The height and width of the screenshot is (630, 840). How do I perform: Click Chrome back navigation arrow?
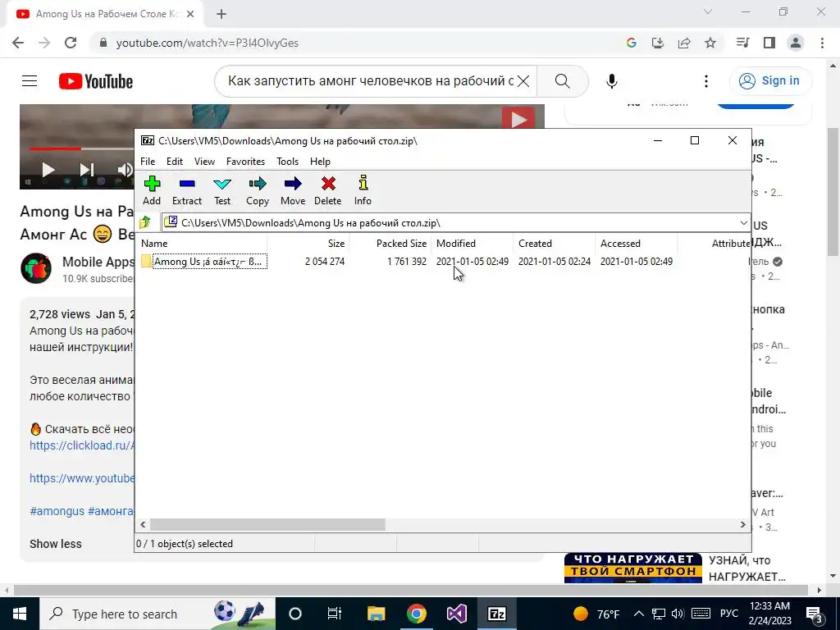18,43
